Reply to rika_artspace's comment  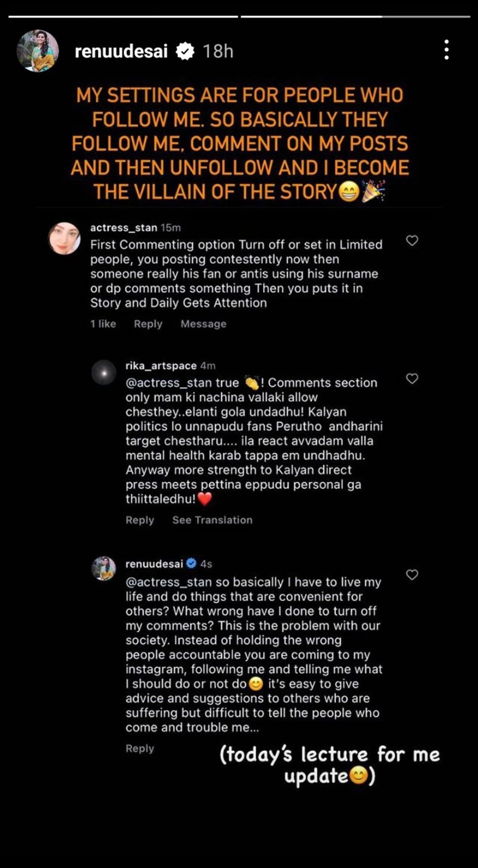pos(140,520)
